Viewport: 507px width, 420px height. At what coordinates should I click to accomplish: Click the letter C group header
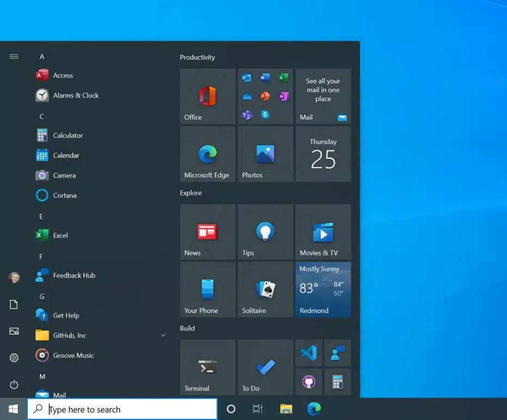click(x=42, y=116)
